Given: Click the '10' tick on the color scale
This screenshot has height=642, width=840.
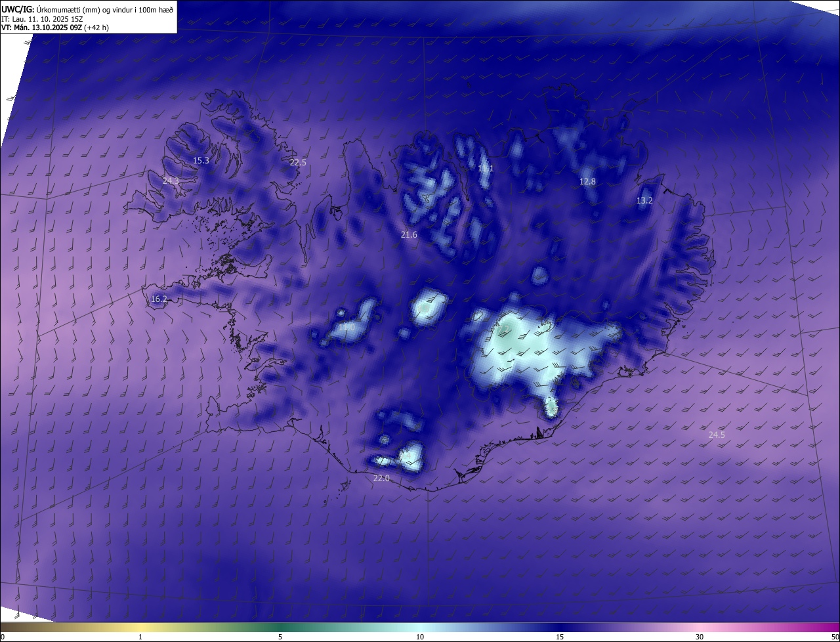Looking at the screenshot, I should click(420, 637).
